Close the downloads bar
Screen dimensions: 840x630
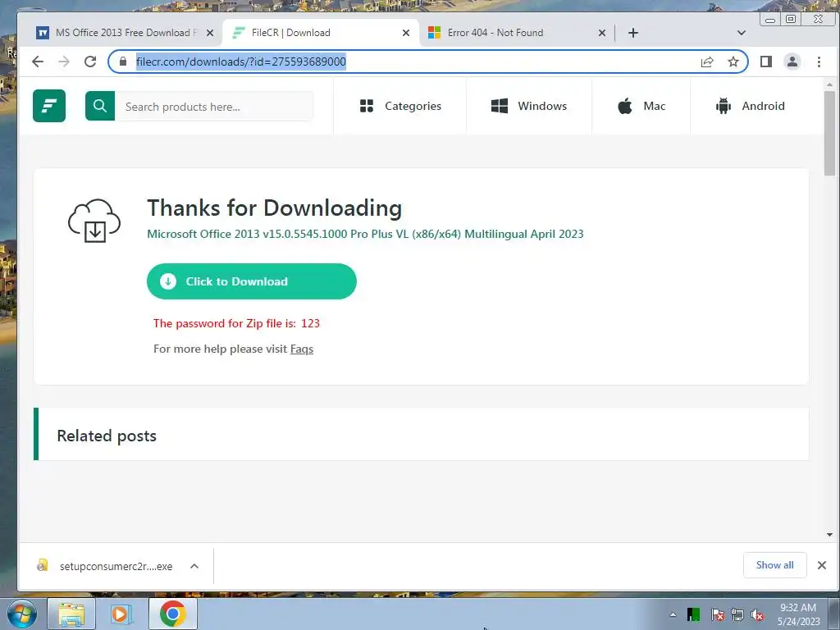point(822,565)
